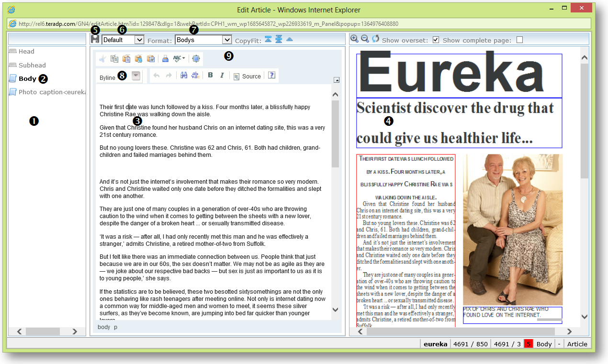Screen dimensions: 608x364
Task: Click the URL address bar
Action: [x=299, y=23]
